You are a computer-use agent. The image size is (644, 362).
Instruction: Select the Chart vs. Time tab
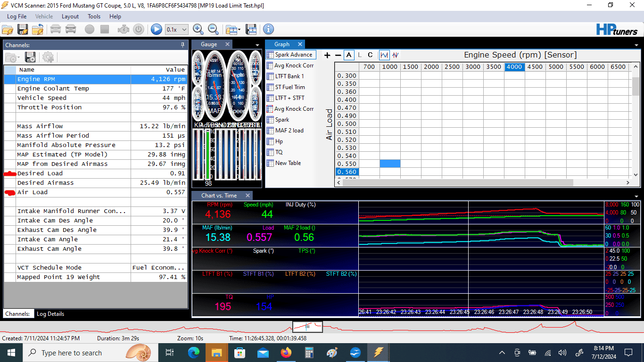[x=219, y=196]
